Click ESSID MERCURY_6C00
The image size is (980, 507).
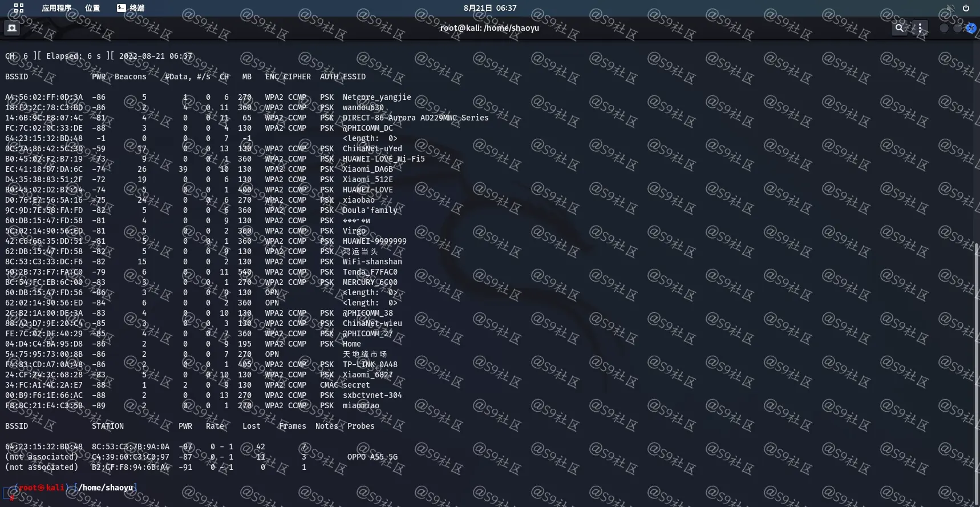pyautogui.click(x=370, y=282)
